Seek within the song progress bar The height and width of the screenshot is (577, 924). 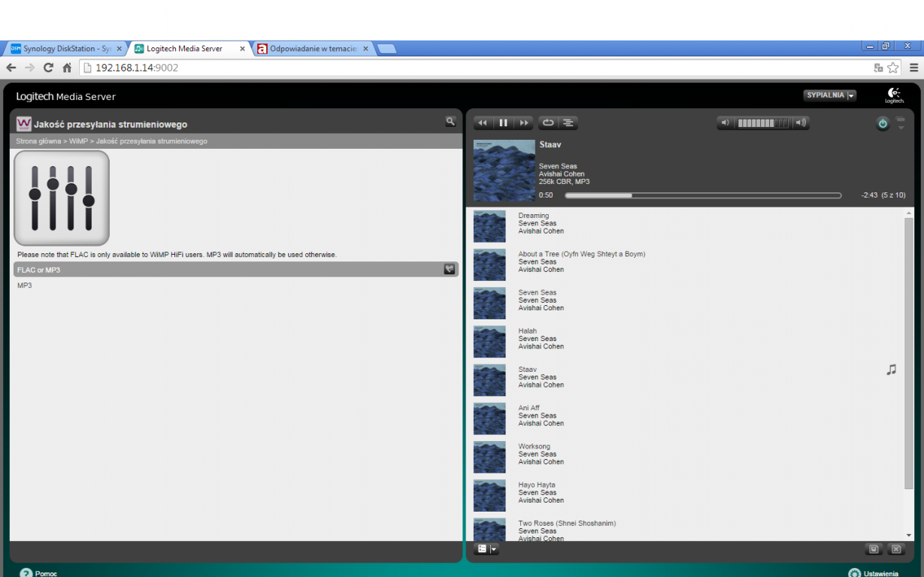click(x=703, y=195)
